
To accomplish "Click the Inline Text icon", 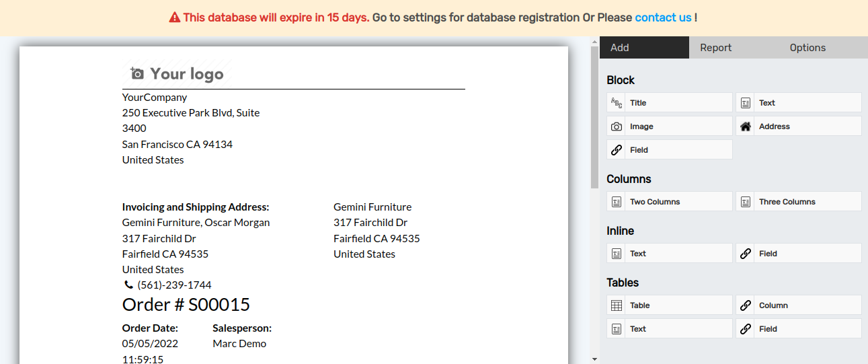I will [617, 254].
